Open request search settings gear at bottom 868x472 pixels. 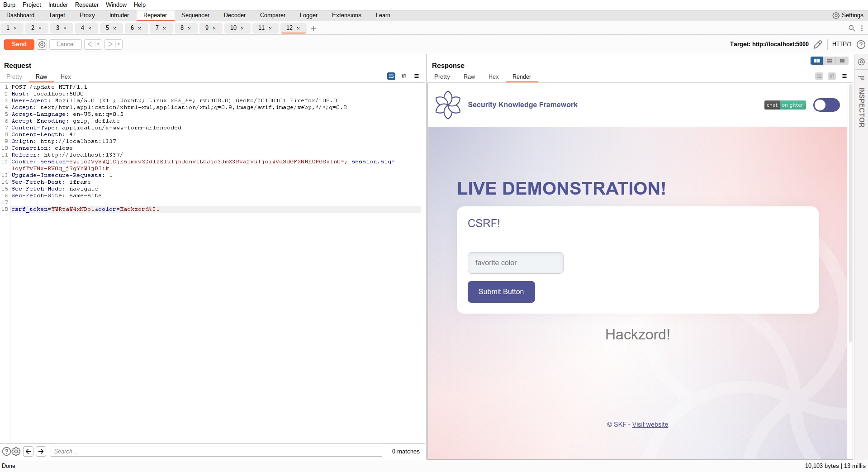click(16, 451)
